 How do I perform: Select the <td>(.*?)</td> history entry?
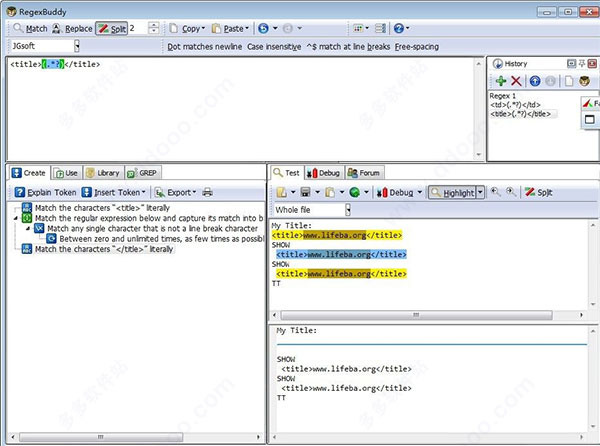(515, 104)
